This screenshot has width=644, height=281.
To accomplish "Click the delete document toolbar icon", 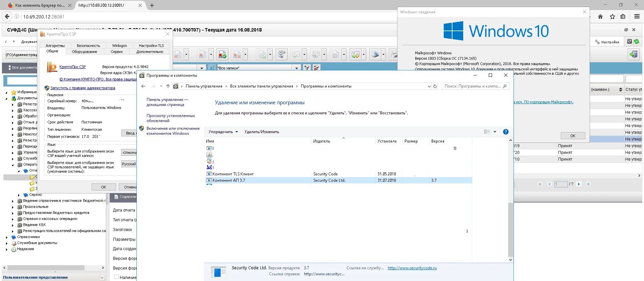I will click(x=178, y=55).
